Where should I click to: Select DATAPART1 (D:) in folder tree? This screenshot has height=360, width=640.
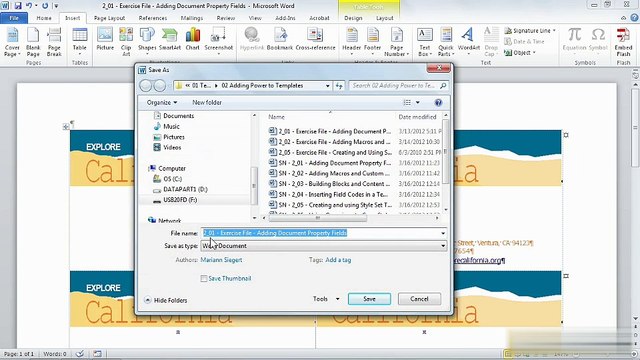185,189
